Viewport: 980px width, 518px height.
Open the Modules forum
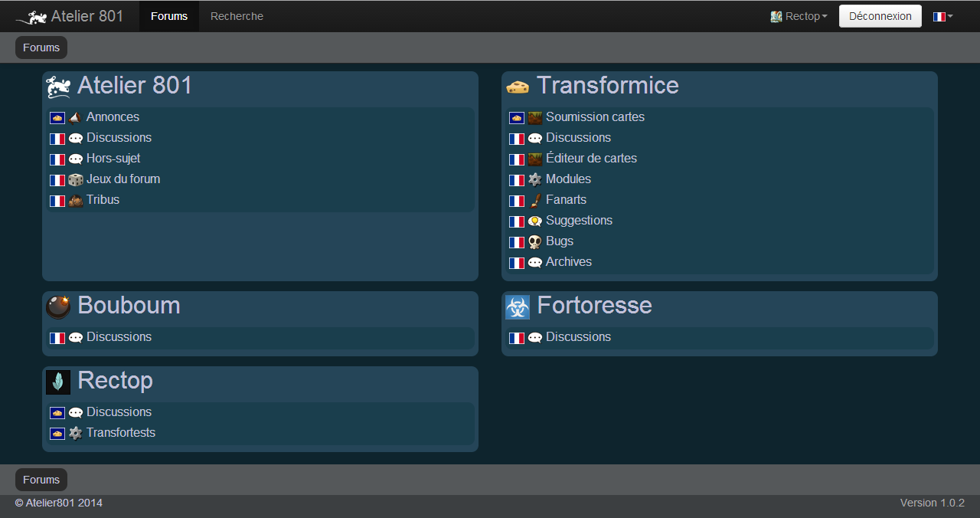[568, 179]
